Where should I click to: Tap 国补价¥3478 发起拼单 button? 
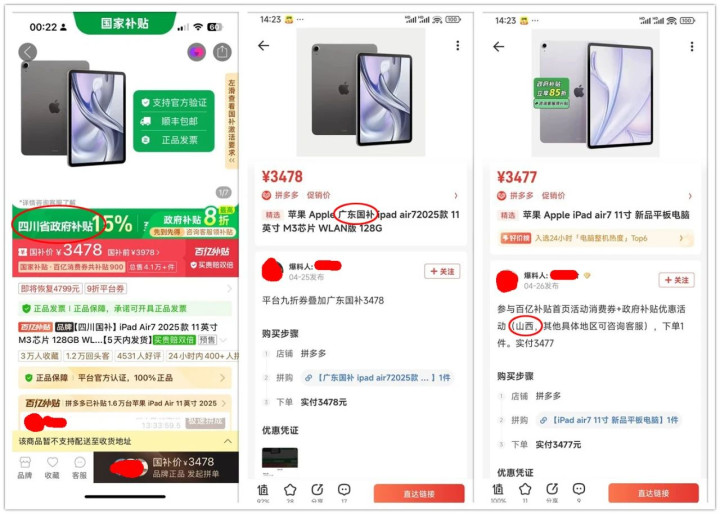point(166,467)
